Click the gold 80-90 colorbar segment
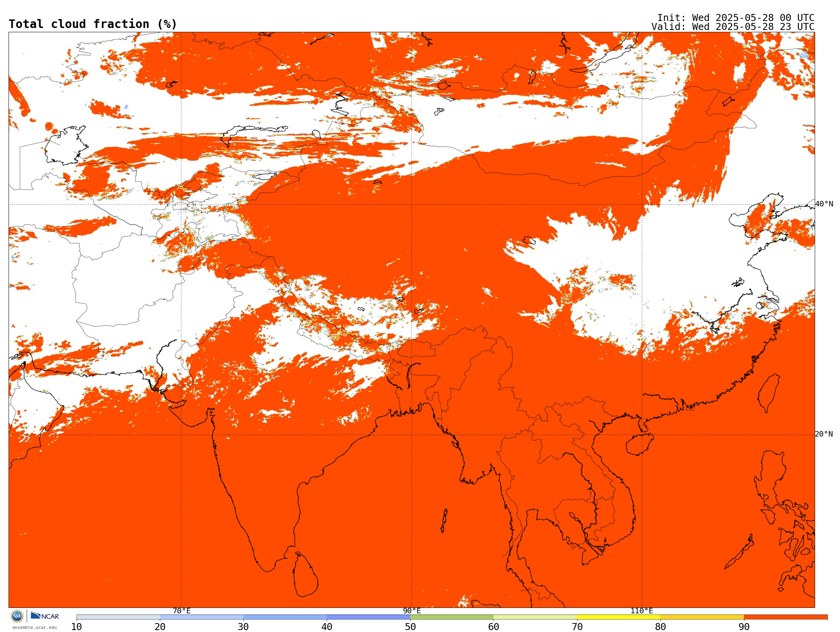840x632 pixels. coord(702,617)
